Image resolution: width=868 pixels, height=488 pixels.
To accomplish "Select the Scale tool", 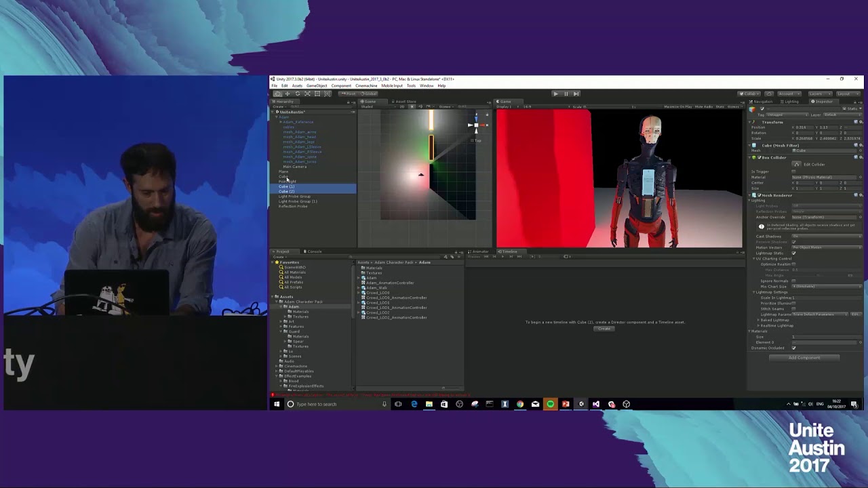I will coord(307,94).
